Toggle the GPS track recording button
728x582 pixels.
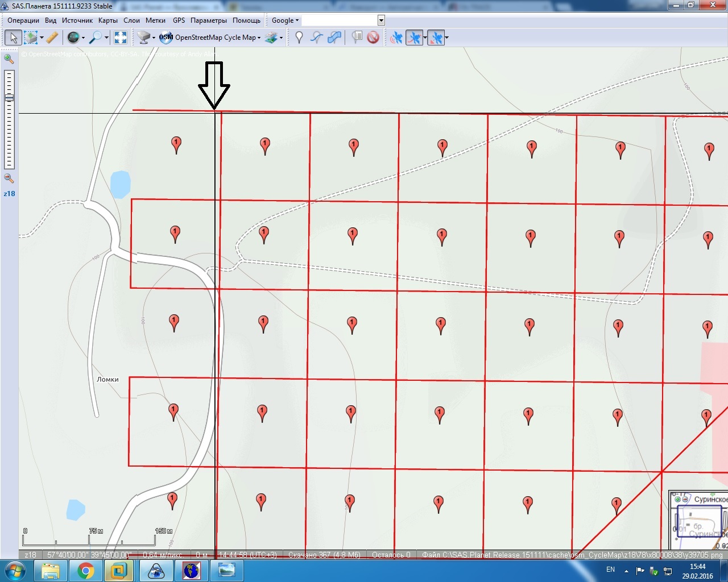click(415, 38)
